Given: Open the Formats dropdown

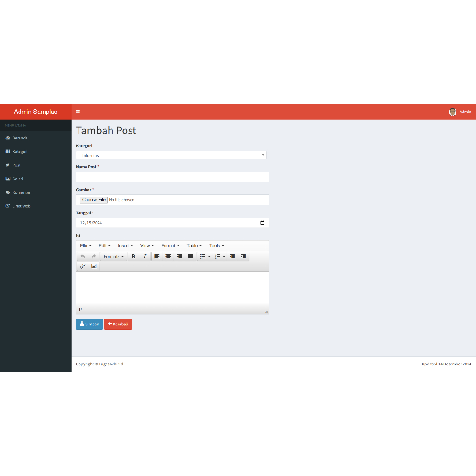Looking at the screenshot, I should point(113,257).
